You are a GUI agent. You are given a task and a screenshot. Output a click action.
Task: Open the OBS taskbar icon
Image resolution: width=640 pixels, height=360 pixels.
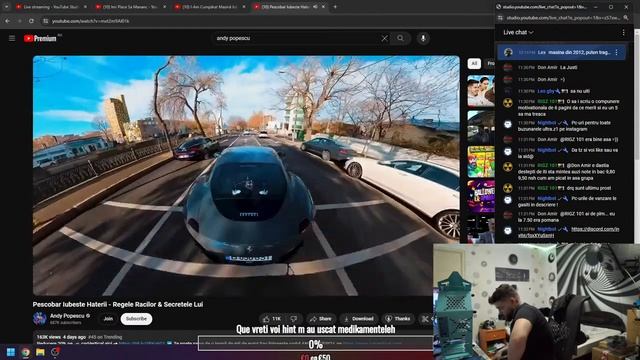pos(55,352)
